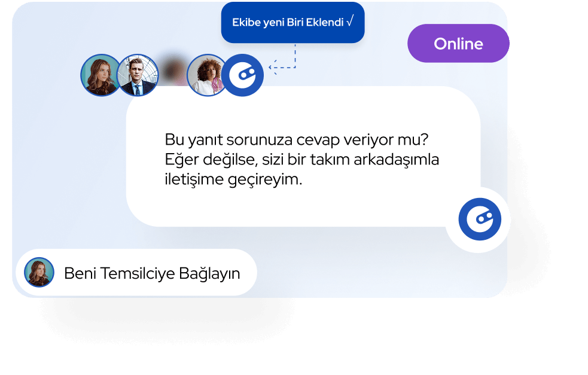588x375 pixels.
Task: Click the word 'Temsilciye' in the reply pill
Action: [138, 274]
